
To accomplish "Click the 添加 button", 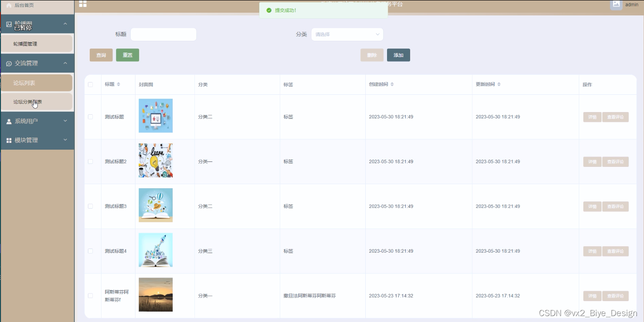I will click(x=398, y=55).
